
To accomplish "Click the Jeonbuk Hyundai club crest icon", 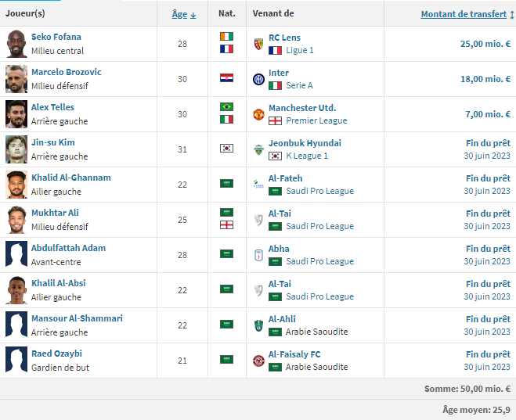I will tap(258, 149).
